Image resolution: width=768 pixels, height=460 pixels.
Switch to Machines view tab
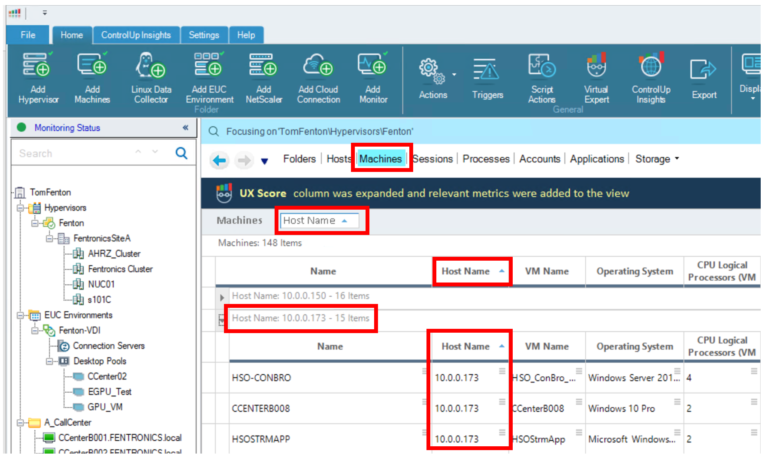click(x=381, y=159)
